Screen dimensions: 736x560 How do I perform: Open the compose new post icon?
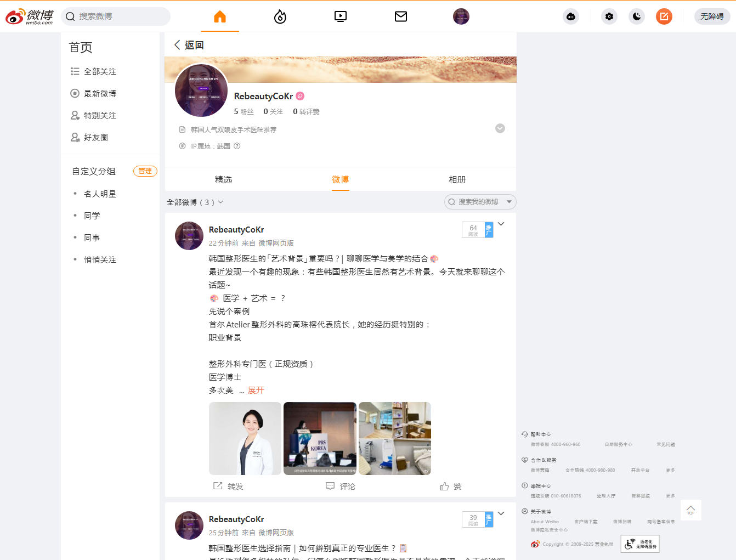pos(664,16)
